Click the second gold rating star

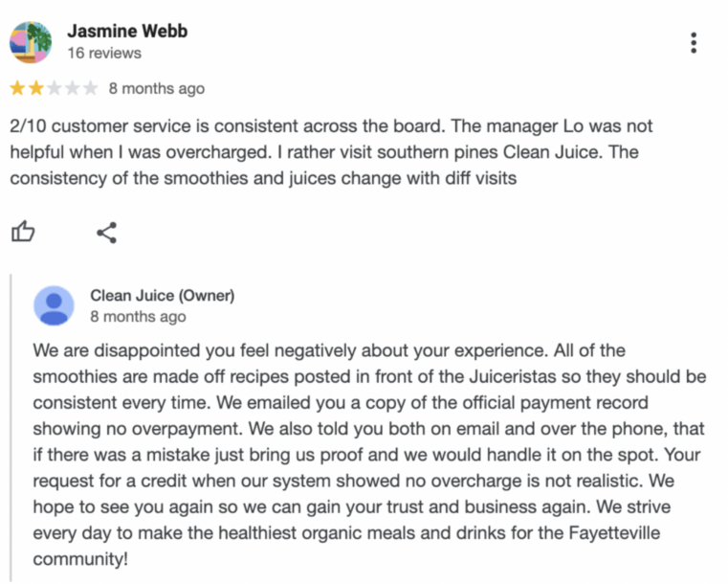36,89
